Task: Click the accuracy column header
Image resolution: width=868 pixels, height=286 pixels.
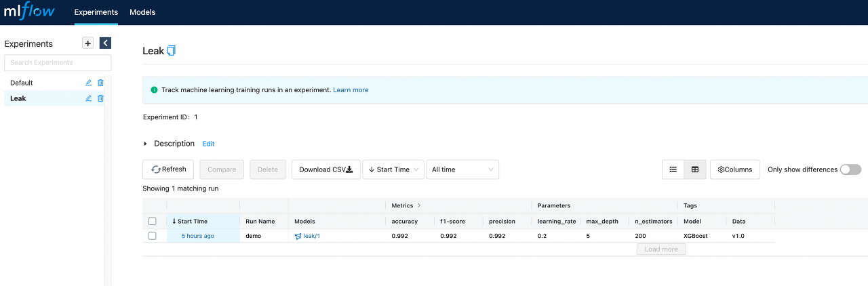Action: tap(405, 221)
